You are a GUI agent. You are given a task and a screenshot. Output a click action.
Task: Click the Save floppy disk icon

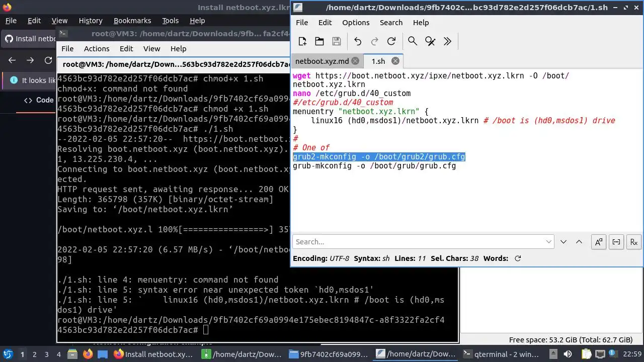click(337, 41)
